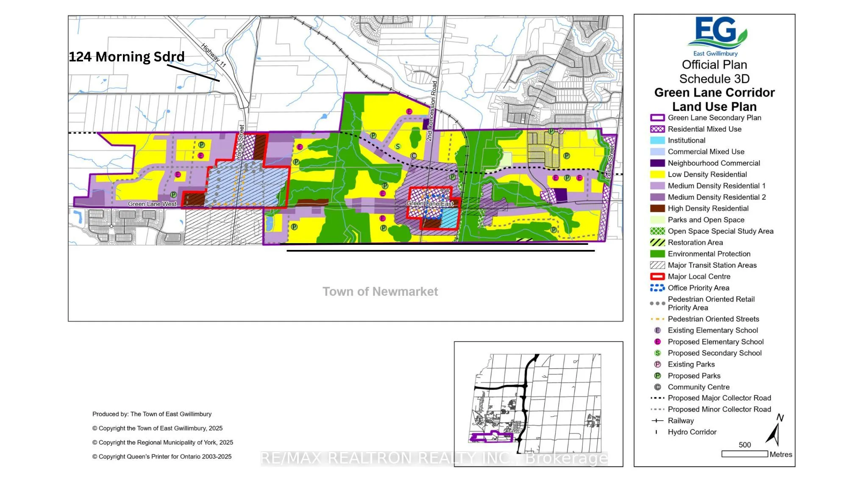Click the Proposed Secondary School legend icon
This screenshot has height=488, width=868.
(657, 353)
